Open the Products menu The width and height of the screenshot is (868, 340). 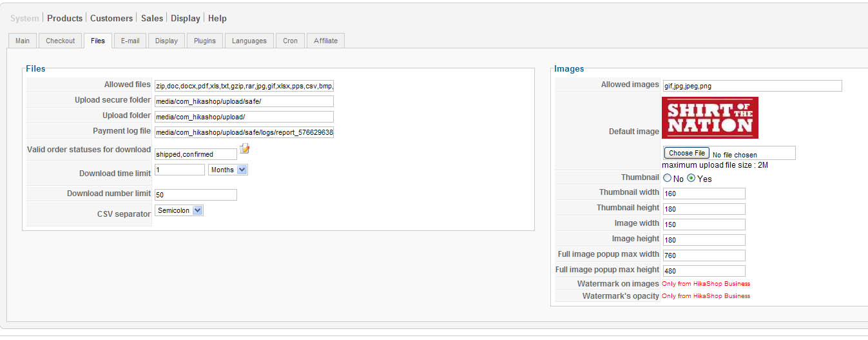tap(64, 18)
